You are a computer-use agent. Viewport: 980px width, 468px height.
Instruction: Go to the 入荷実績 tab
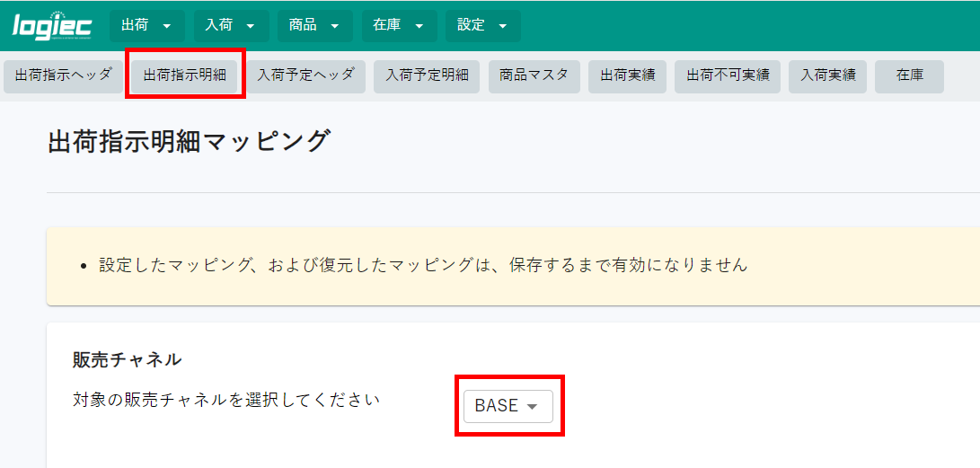click(x=827, y=76)
